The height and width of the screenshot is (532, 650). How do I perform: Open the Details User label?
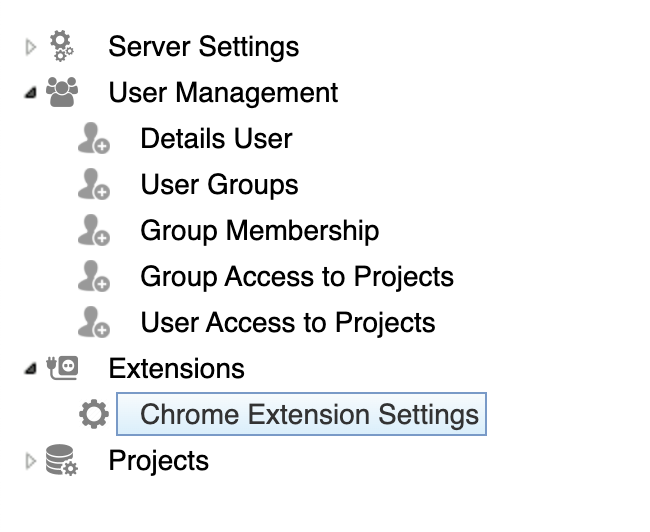click(216, 139)
